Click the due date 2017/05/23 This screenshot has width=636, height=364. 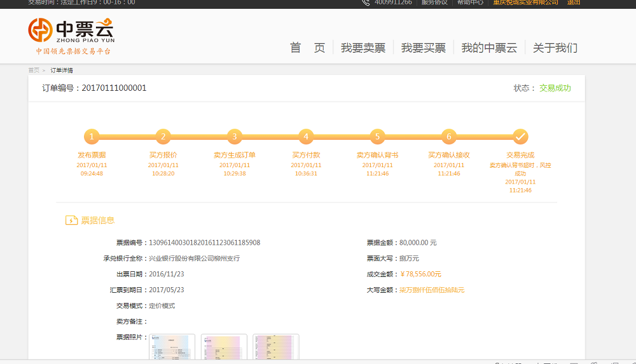pos(166,290)
